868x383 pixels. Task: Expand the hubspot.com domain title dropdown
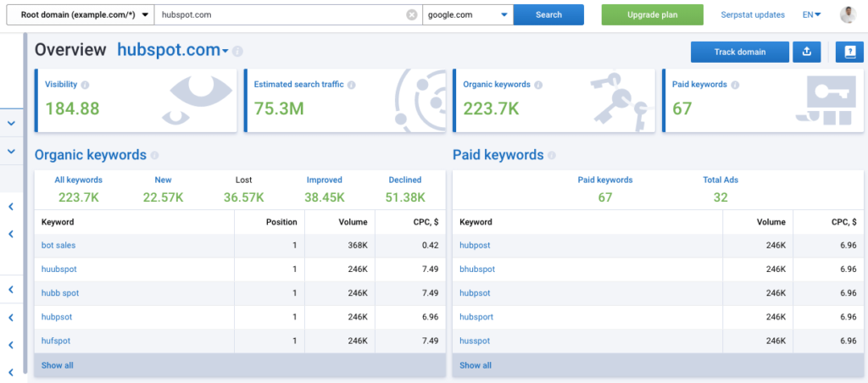pos(225,52)
